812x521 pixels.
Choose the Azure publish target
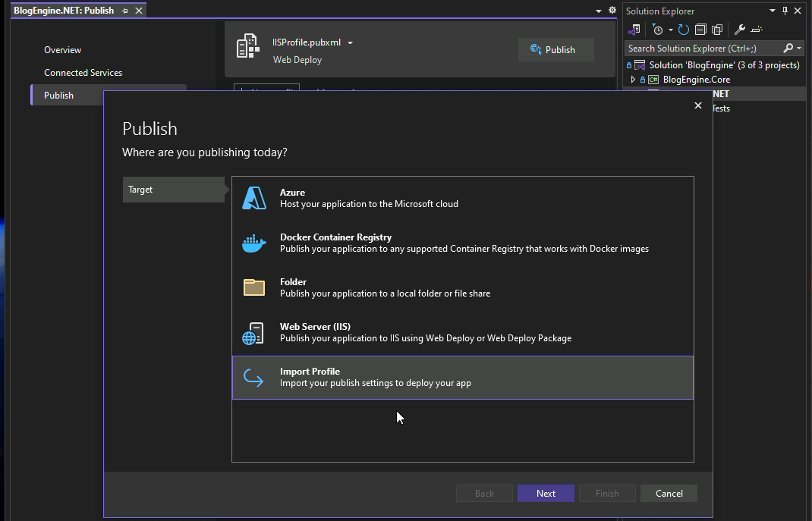pyautogui.click(x=462, y=199)
